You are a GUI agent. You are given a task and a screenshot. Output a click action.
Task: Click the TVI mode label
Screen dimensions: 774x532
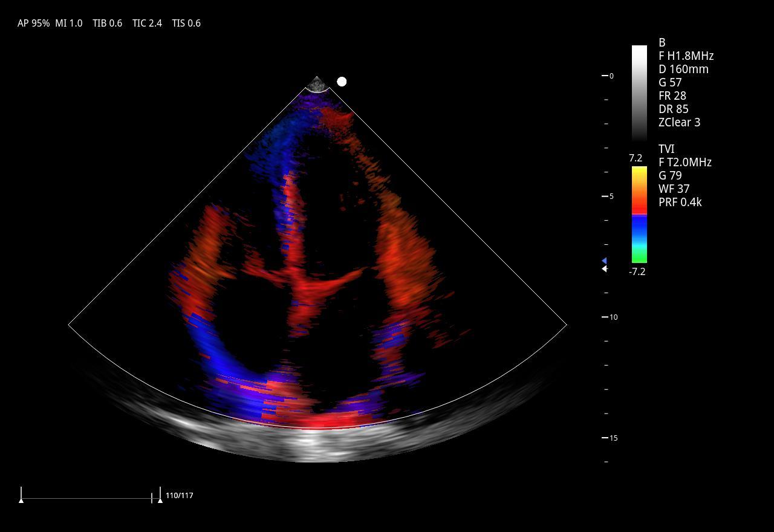tap(666, 149)
